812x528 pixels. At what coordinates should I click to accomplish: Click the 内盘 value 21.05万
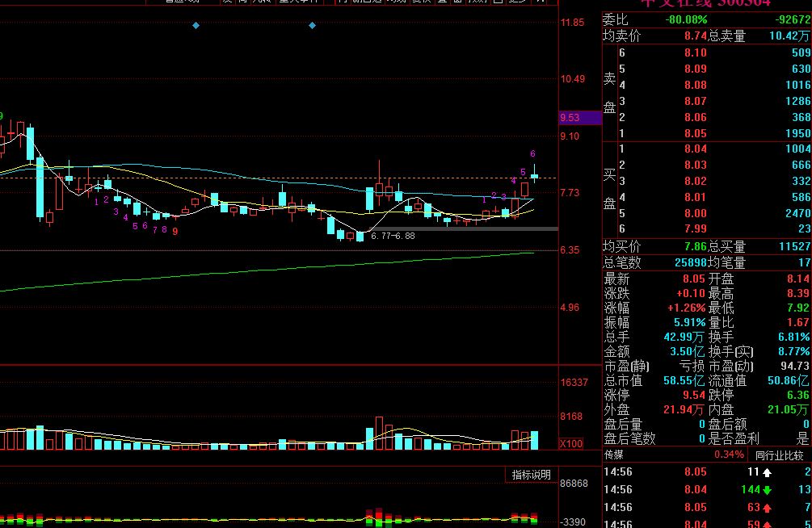tap(789, 410)
